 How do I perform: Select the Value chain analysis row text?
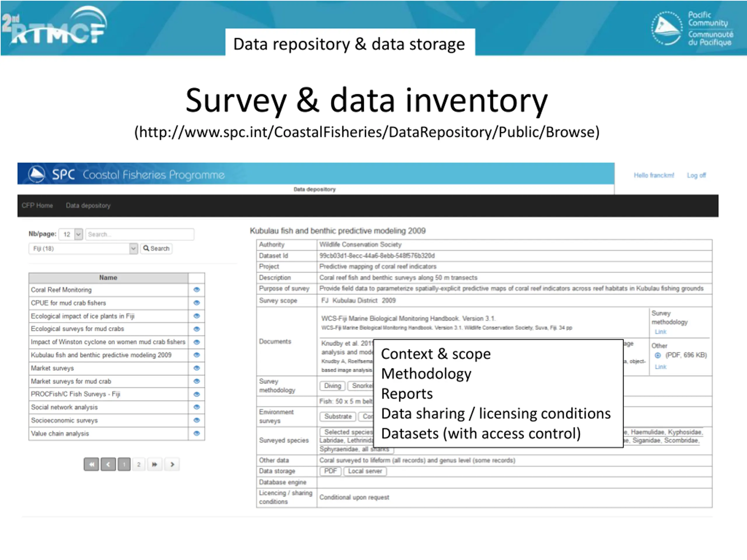(x=60, y=434)
